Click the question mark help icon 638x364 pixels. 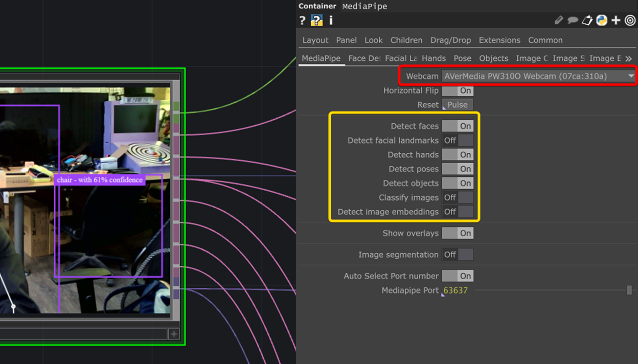coord(302,20)
